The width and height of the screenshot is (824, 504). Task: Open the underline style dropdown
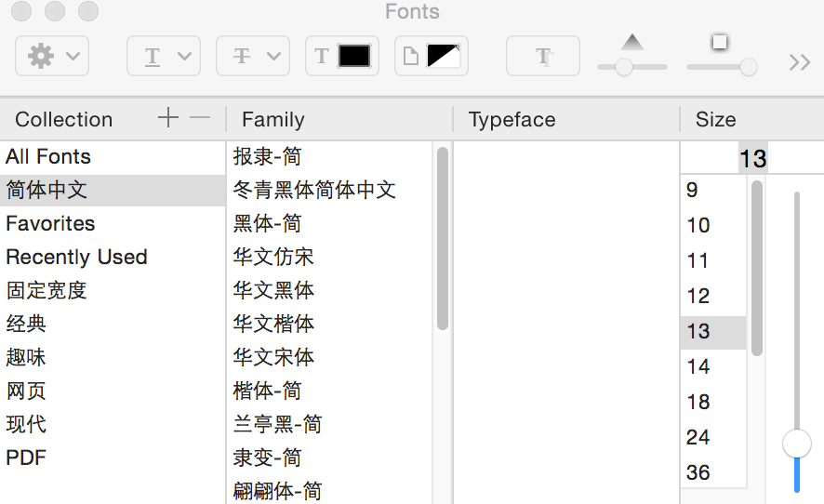[x=164, y=56]
